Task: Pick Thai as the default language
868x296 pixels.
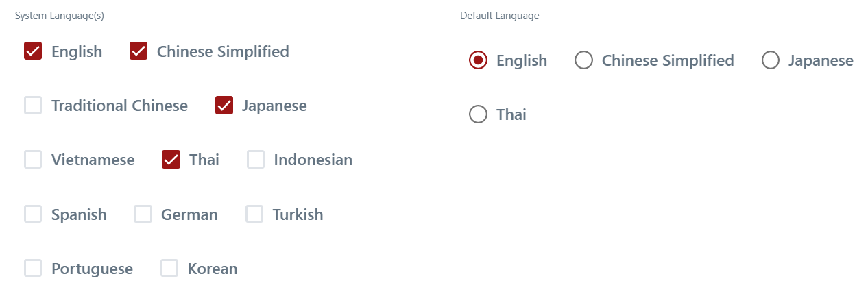Action: pyautogui.click(x=478, y=114)
